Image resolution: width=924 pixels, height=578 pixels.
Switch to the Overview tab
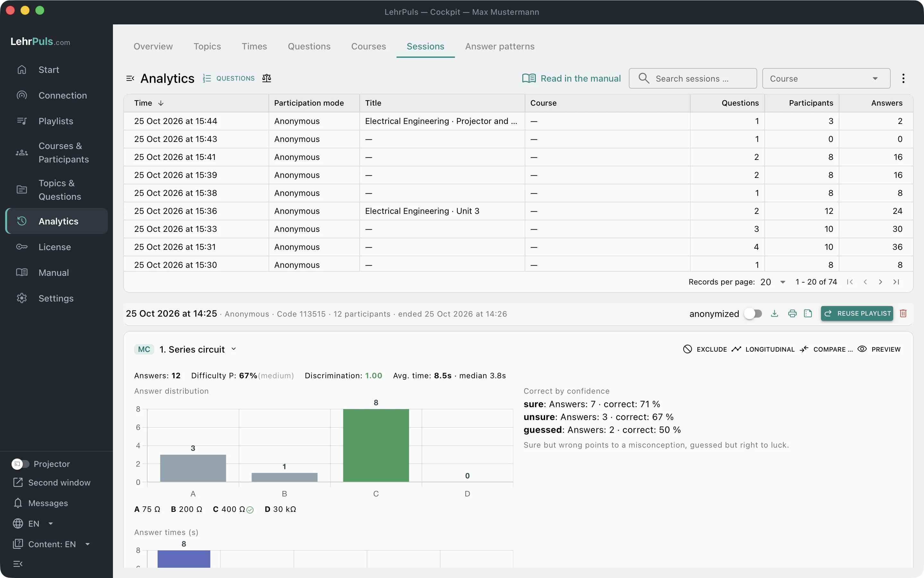click(x=153, y=46)
